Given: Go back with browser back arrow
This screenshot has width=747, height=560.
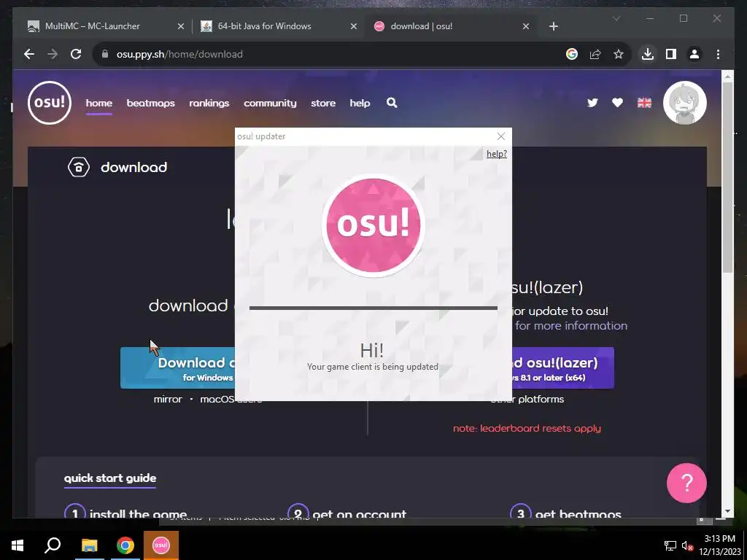Looking at the screenshot, I should 29,54.
